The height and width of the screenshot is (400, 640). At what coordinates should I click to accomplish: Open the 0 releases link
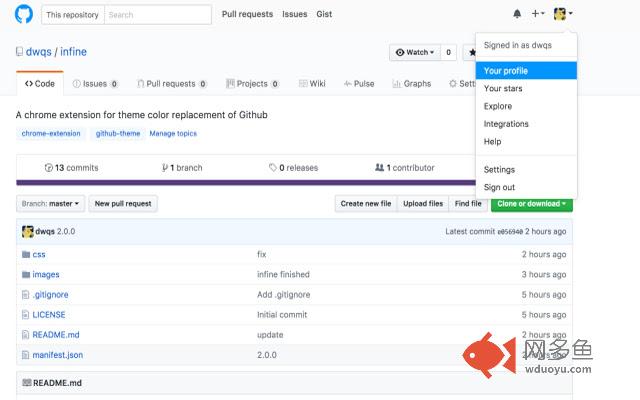[x=293, y=168]
